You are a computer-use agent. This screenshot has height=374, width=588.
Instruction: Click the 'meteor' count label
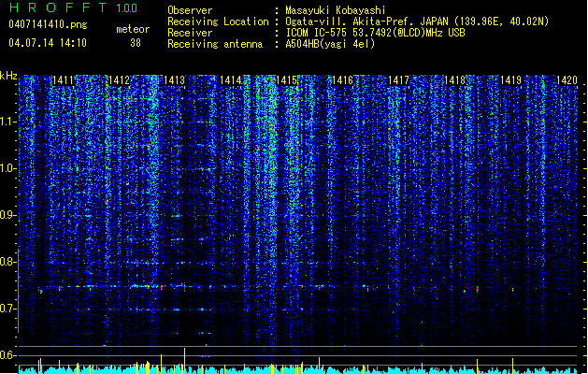133,29
